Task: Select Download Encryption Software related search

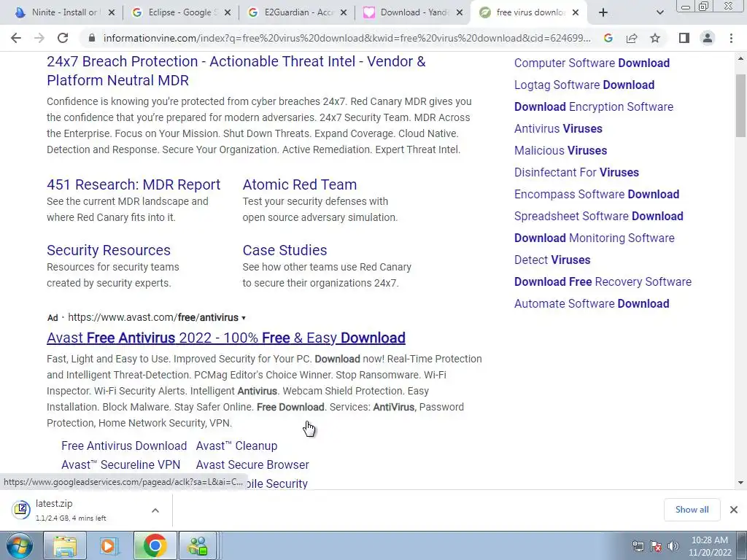Action: pos(594,106)
